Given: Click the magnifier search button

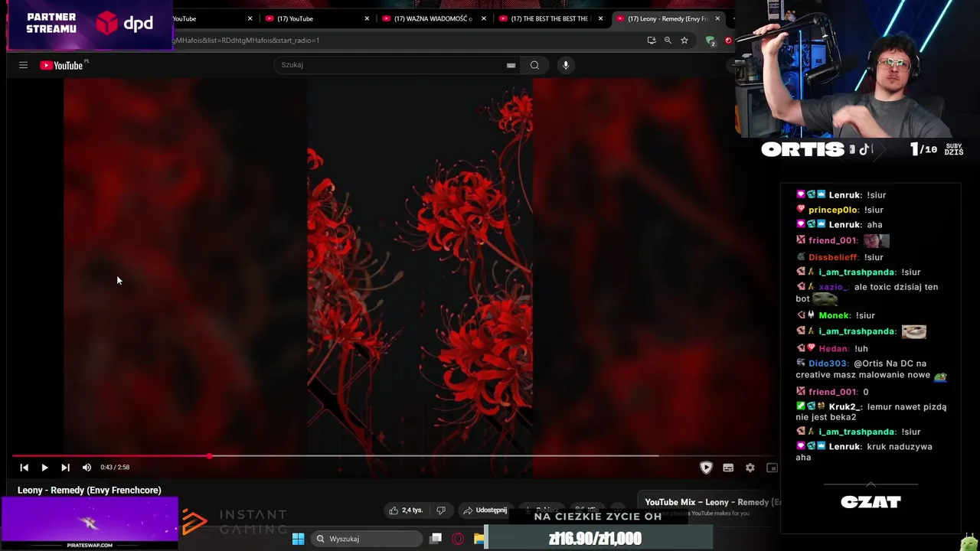Looking at the screenshot, I should click(534, 65).
